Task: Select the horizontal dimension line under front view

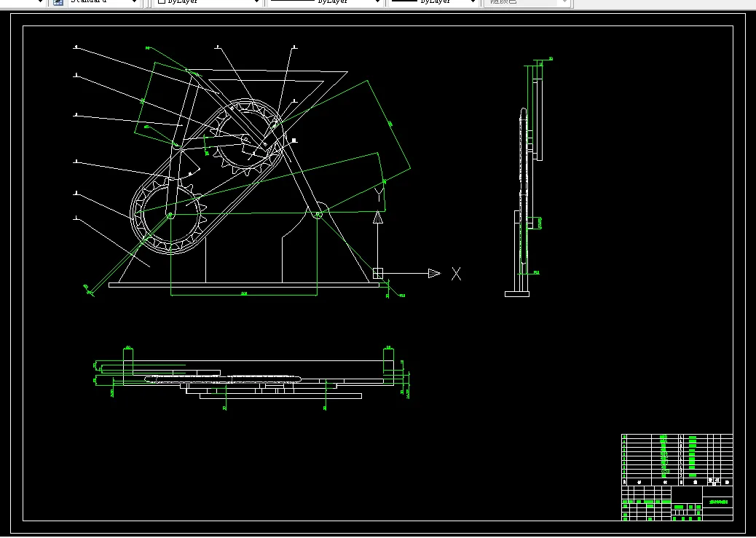Action: point(243,295)
